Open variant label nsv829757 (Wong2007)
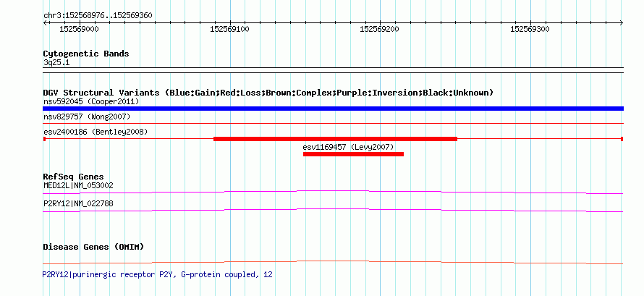The image size is (644, 296). click(87, 117)
